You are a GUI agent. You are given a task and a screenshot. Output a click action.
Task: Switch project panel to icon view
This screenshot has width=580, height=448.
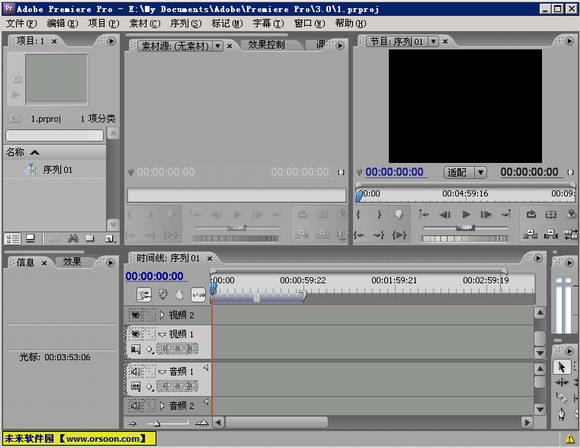(30, 239)
